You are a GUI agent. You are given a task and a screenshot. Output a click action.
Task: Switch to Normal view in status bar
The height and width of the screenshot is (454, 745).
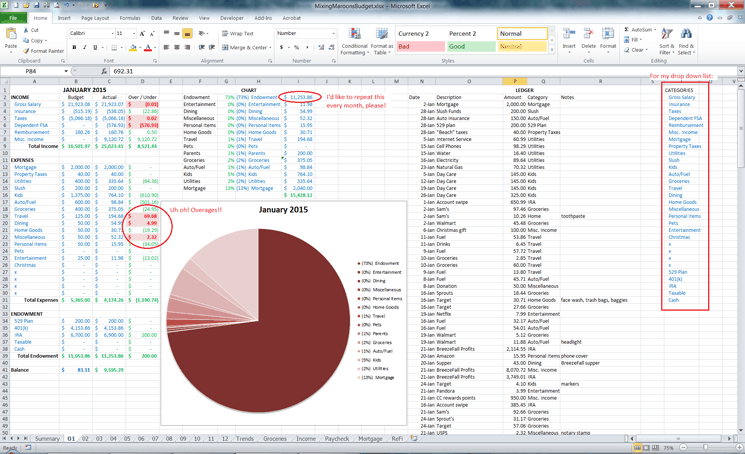637,447
